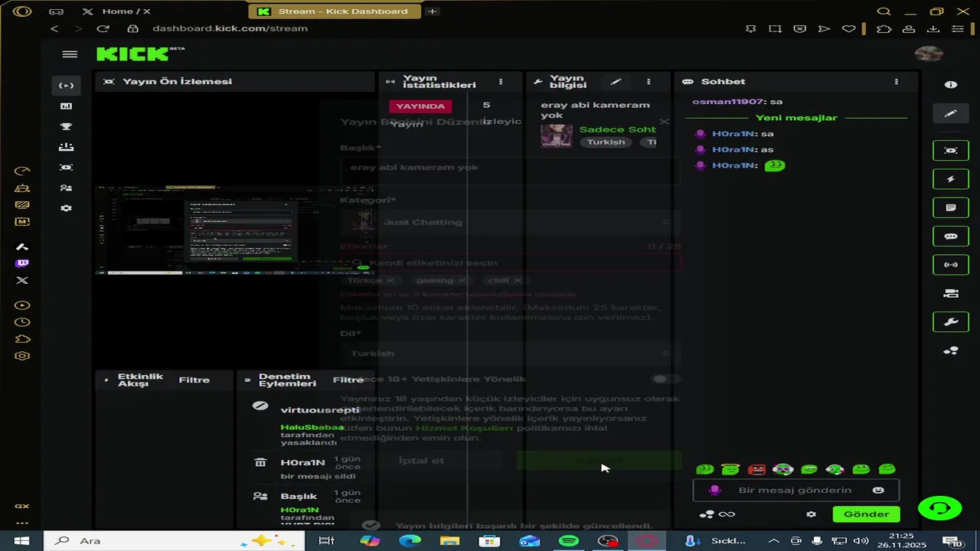
Task: Click the dots icon left of the infinity icon
Action: (707, 514)
